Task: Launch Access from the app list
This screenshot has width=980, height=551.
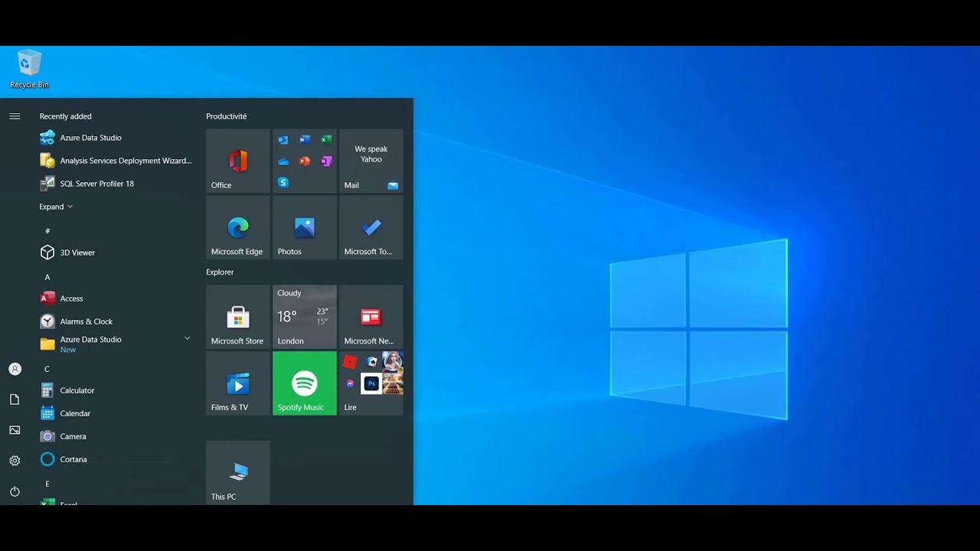Action: (115, 298)
